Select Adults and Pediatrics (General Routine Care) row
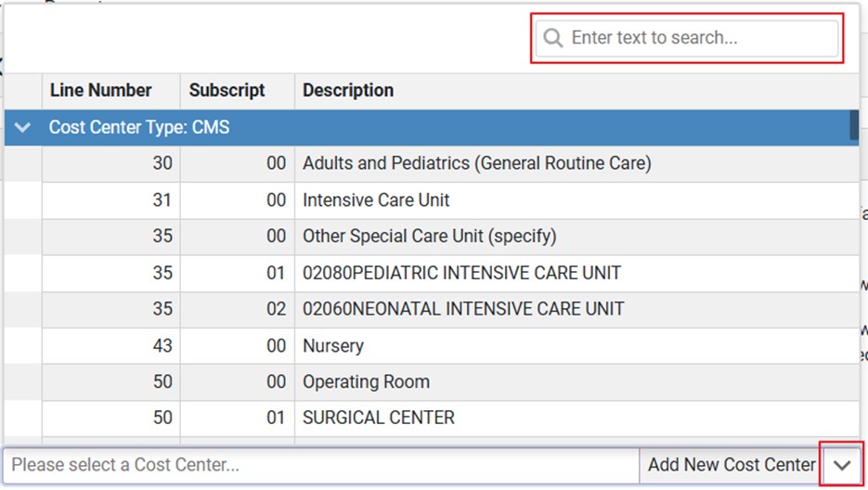The image size is (868, 490). coord(476,163)
